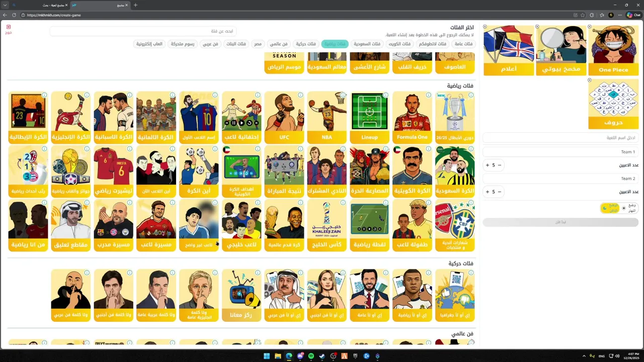Open a new browser tab
Image resolution: width=644 pixels, height=362 pixels.
pos(135,5)
